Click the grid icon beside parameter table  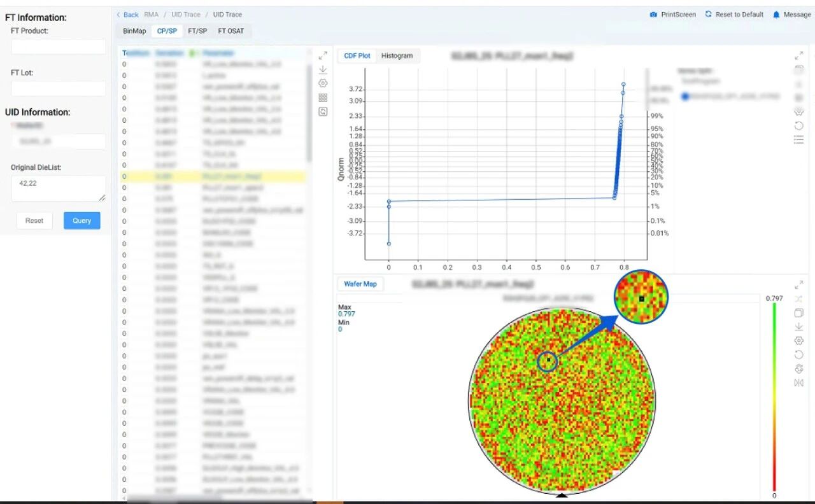[323, 97]
